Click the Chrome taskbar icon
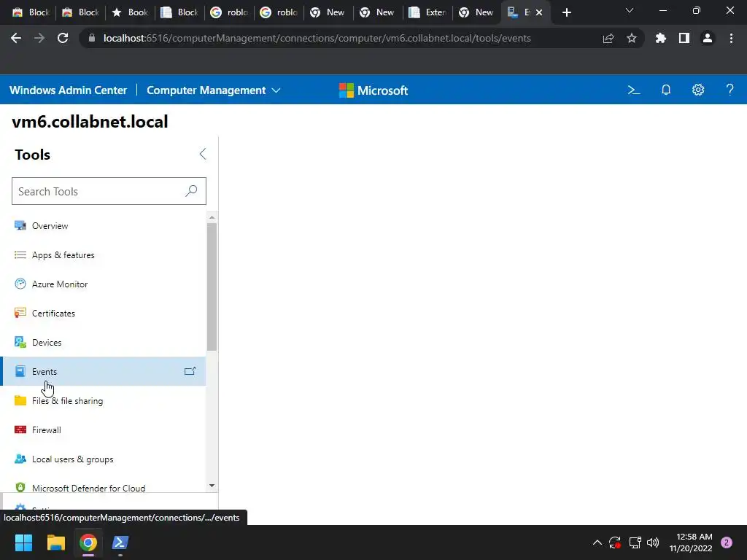Viewport: 747px width, 560px height. (88, 542)
